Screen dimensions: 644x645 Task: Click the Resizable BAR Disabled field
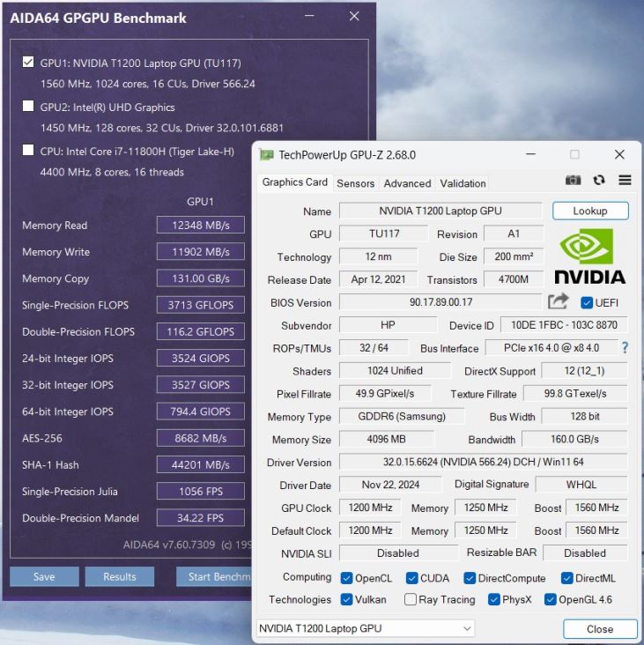585,552
